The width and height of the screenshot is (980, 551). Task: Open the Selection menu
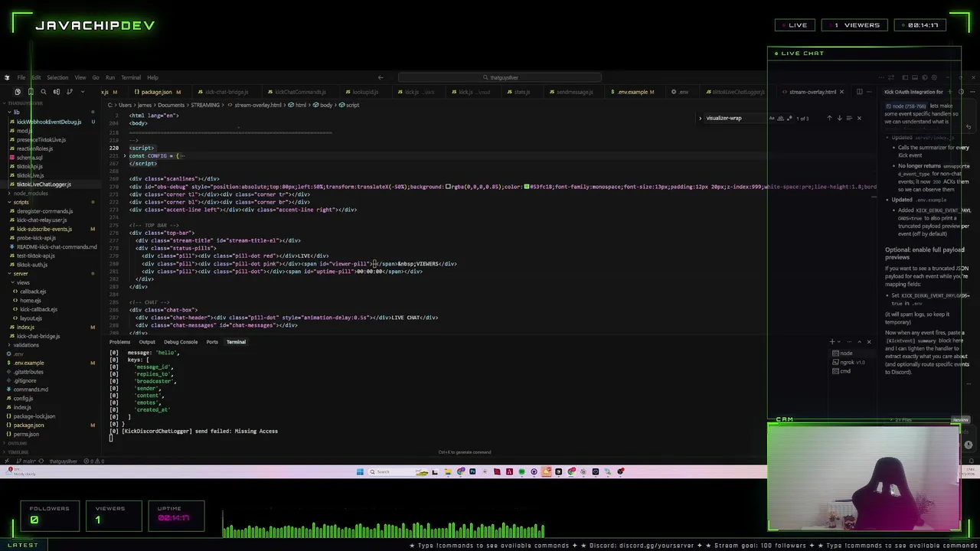57,77
